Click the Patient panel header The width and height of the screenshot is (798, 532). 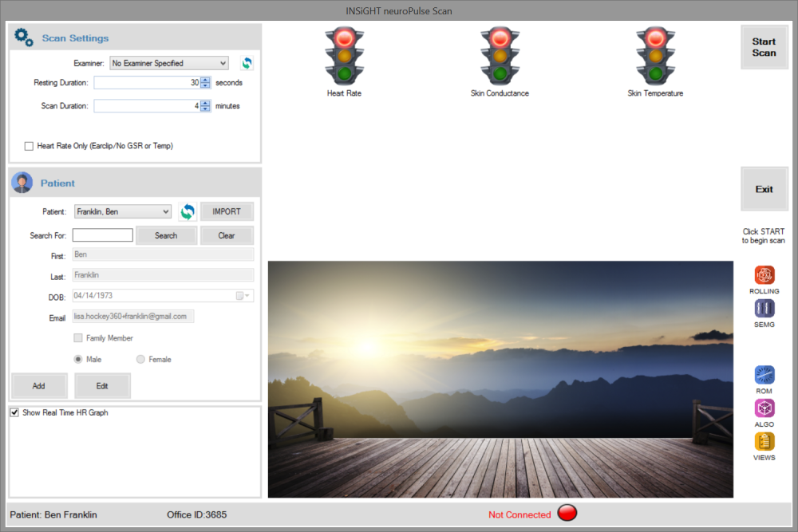click(57, 182)
